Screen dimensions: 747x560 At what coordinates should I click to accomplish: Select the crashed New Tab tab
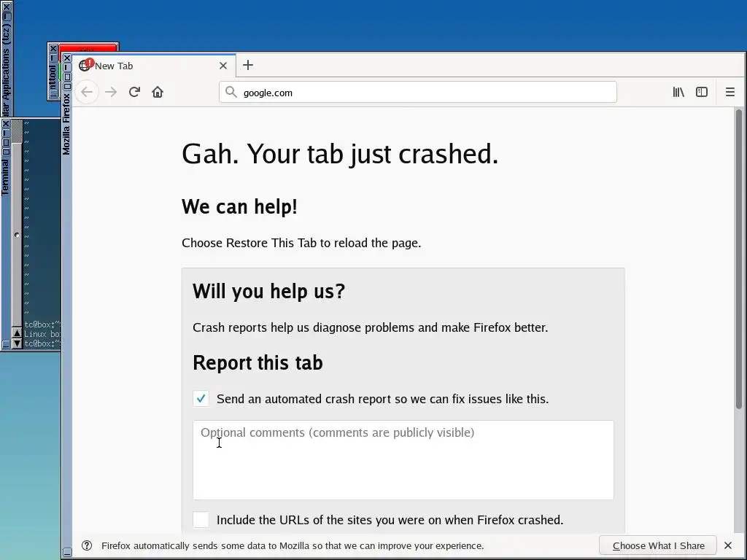tap(154, 66)
